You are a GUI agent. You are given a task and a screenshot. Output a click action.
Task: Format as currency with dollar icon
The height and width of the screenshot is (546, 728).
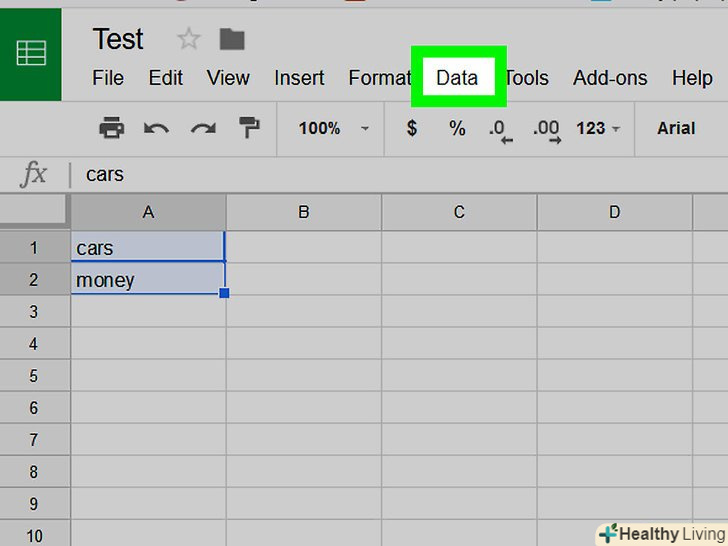(x=411, y=128)
